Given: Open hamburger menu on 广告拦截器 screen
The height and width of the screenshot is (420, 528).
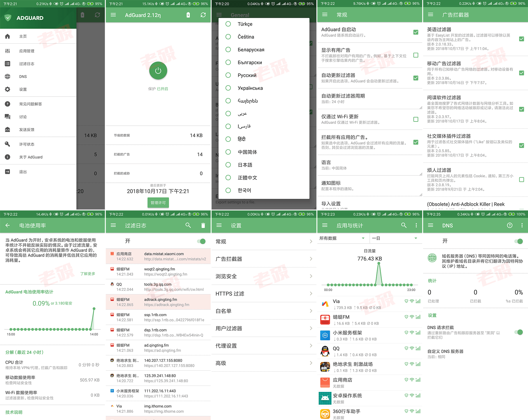Looking at the screenshot, I should coord(431,15).
